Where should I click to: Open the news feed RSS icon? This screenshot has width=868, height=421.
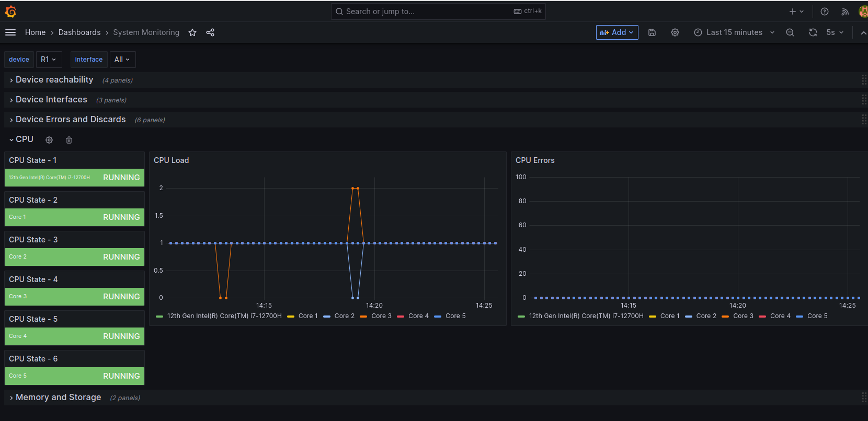click(x=845, y=11)
